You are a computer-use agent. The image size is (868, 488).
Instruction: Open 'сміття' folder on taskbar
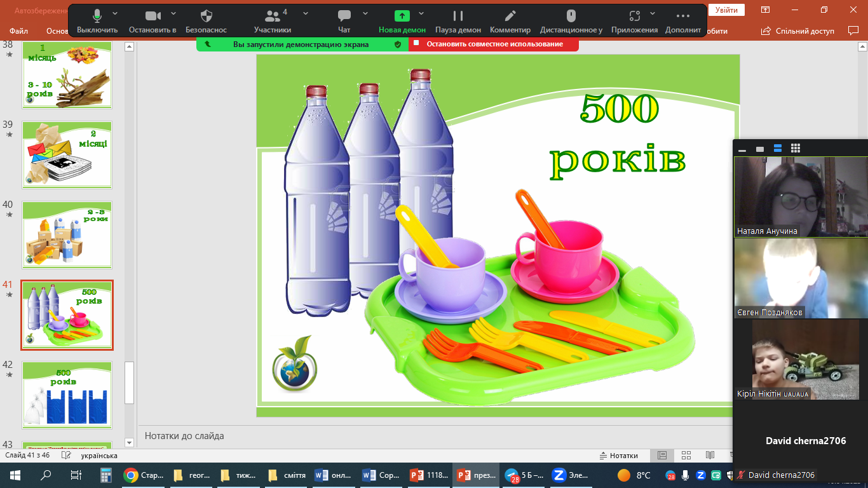click(287, 475)
